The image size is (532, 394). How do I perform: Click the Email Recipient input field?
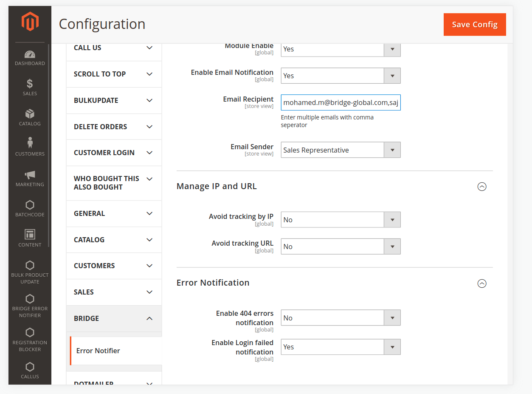pyautogui.click(x=341, y=102)
